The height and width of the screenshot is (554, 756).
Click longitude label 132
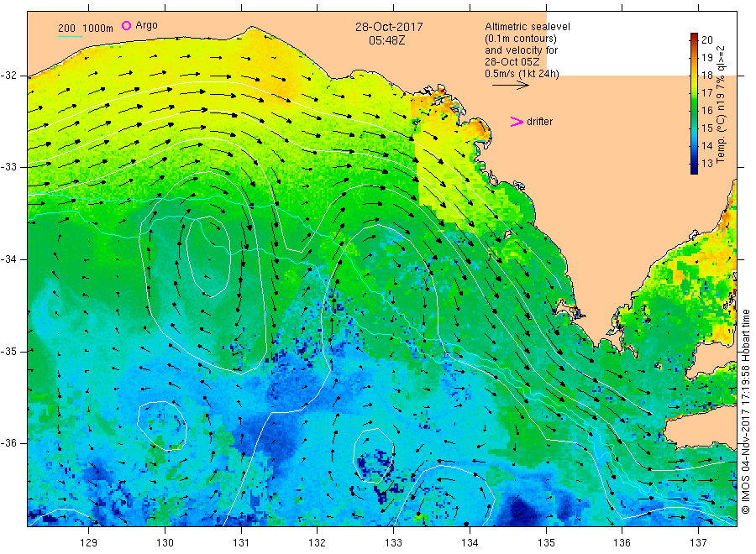click(x=318, y=543)
